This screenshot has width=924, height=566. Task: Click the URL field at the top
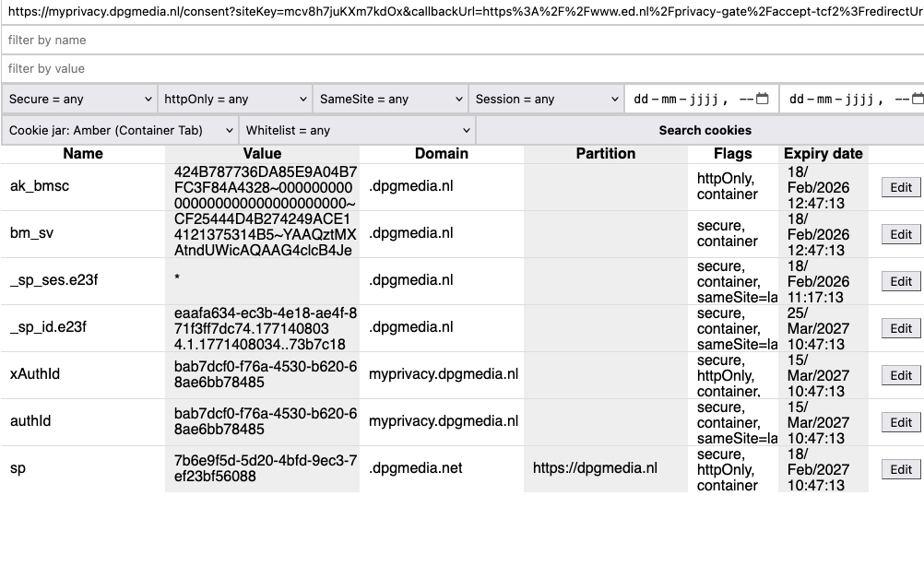coord(461,12)
